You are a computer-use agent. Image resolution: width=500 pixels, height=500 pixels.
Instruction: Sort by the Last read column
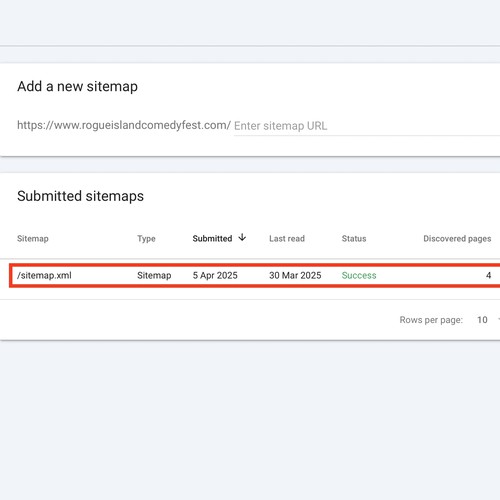[x=287, y=239]
